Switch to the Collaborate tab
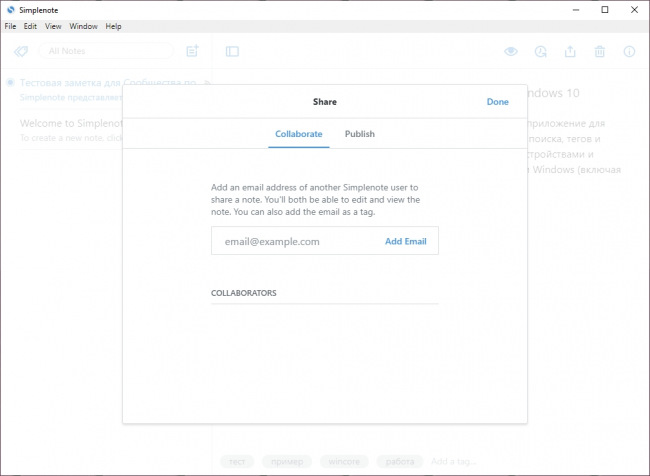 point(299,134)
